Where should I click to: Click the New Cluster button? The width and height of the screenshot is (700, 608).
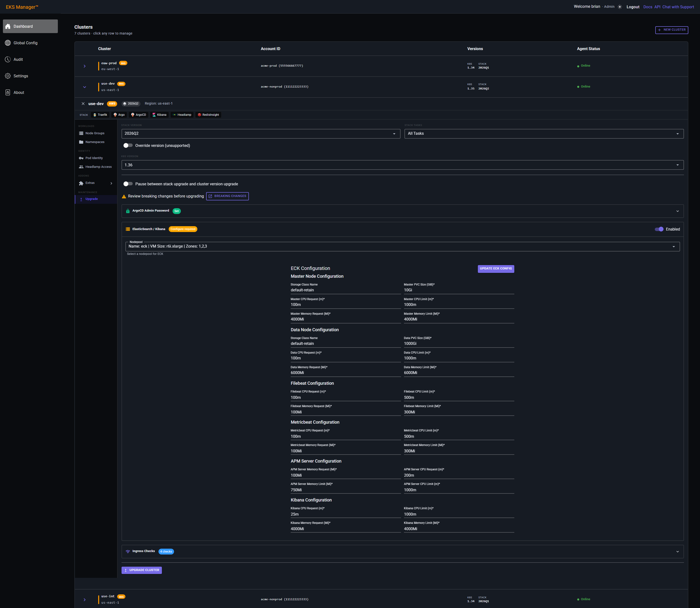(x=672, y=30)
